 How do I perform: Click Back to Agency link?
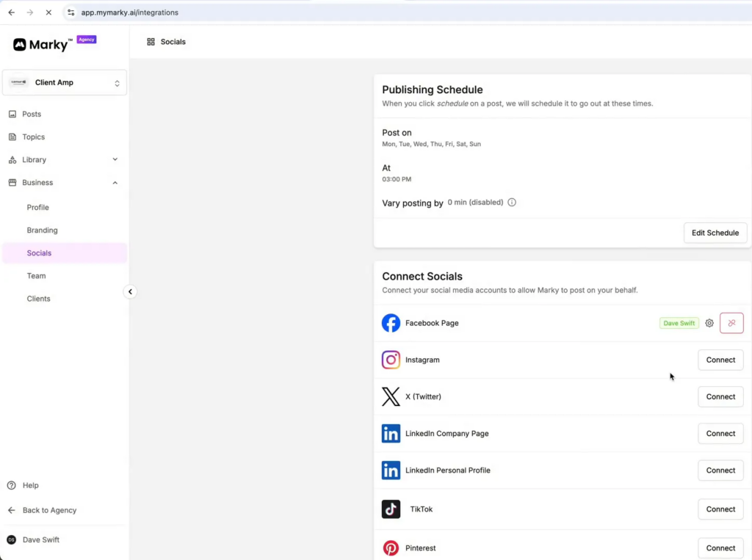click(49, 510)
